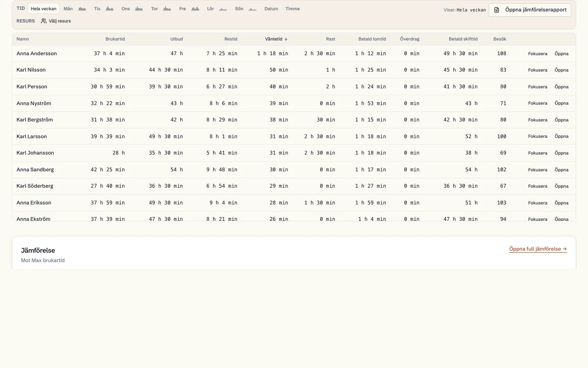Sort by the Namn column header

point(23,39)
